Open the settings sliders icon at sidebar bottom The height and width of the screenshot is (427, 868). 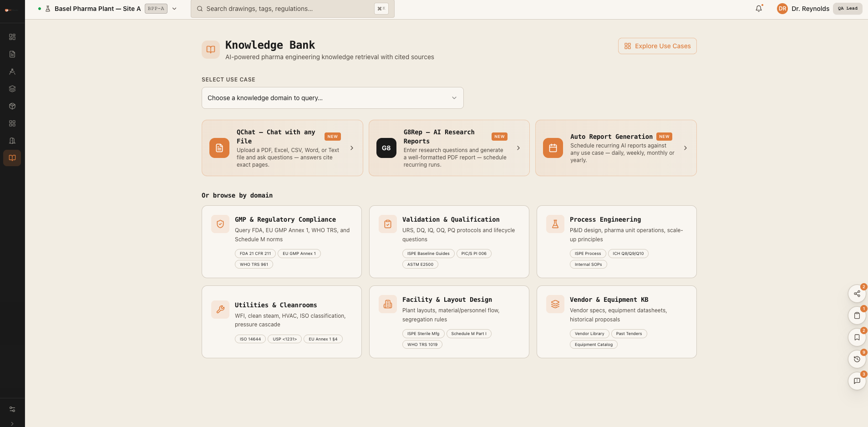click(x=12, y=409)
